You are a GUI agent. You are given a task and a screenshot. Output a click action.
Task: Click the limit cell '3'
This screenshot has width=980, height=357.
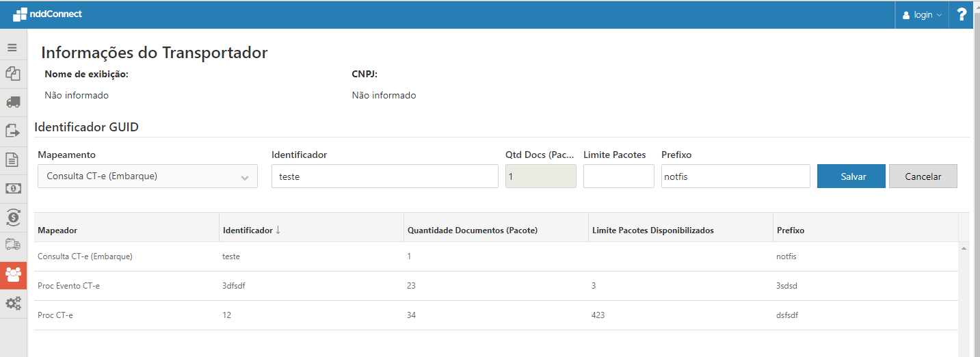tap(594, 286)
